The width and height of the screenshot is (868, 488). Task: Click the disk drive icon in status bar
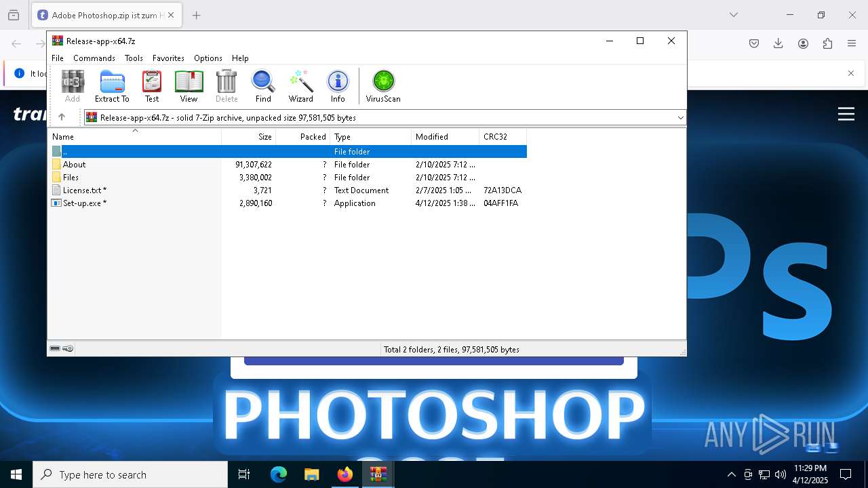(55, 348)
